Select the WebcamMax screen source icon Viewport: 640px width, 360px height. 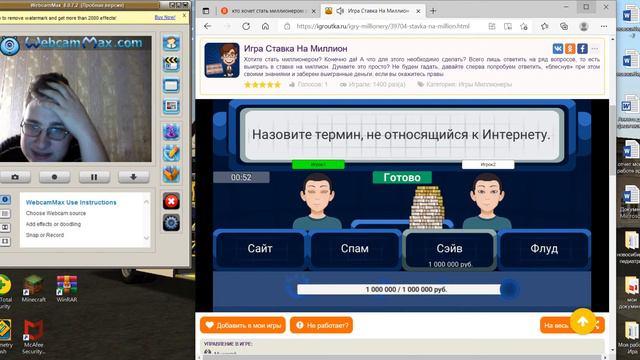pyautogui.click(x=171, y=85)
